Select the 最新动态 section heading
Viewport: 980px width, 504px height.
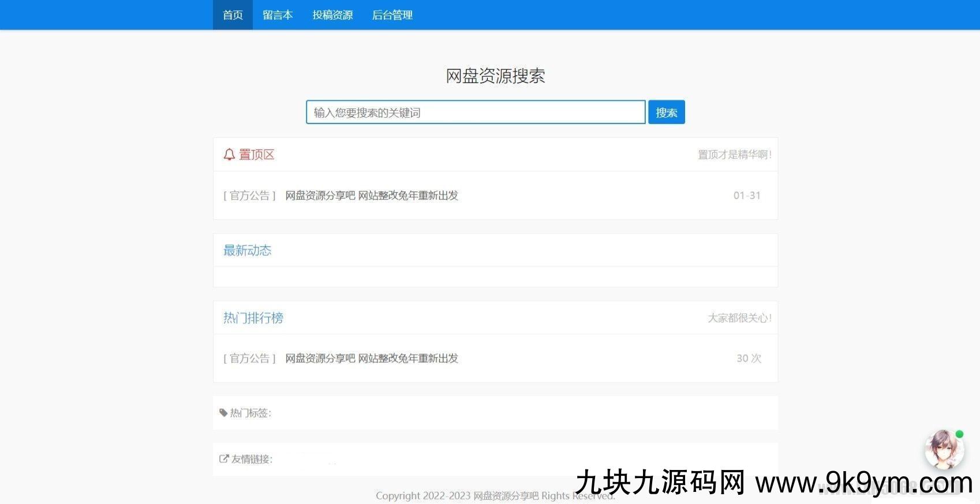pyautogui.click(x=247, y=250)
